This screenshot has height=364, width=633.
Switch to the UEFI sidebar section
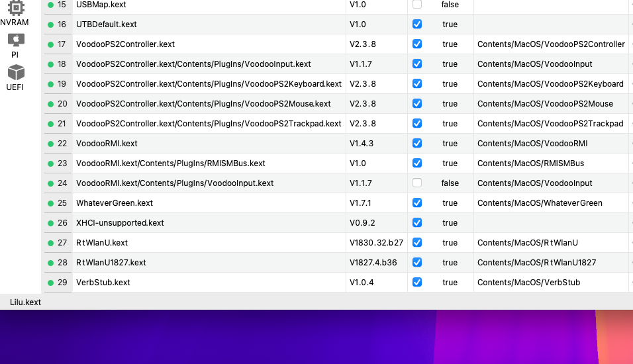tap(15, 78)
